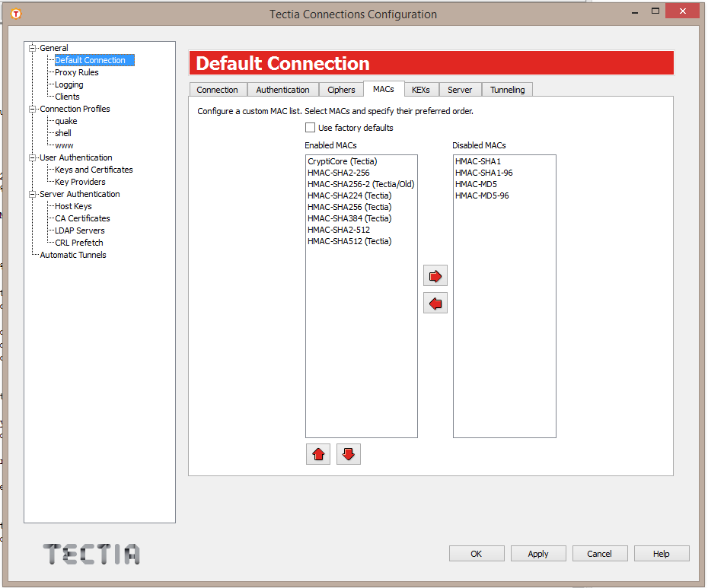Screen dimensions: 708x588
Task: Collapse the General tree node
Action: (x=32, y=48)
